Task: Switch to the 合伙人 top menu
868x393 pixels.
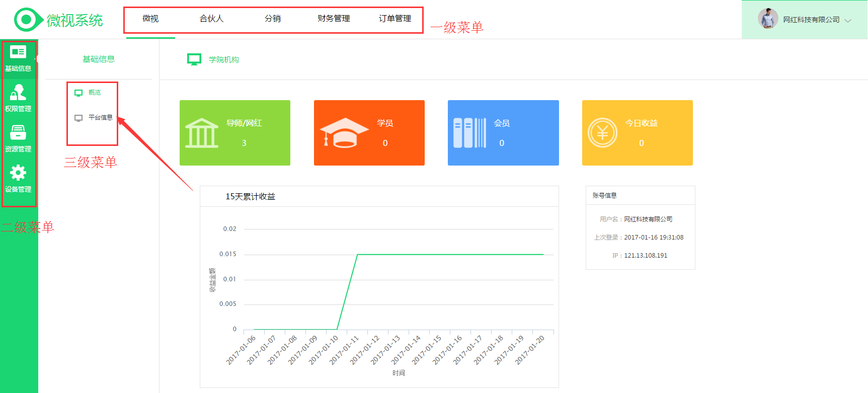Action: [211, 19]
